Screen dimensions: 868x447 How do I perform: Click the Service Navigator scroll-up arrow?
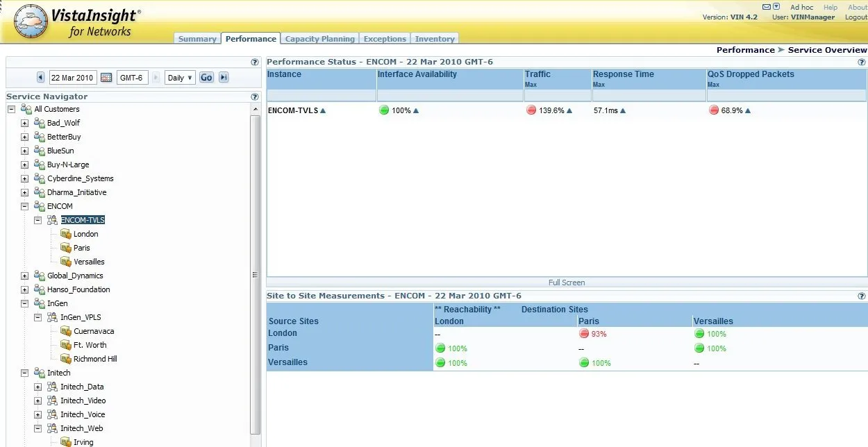(x=255, y=110)
